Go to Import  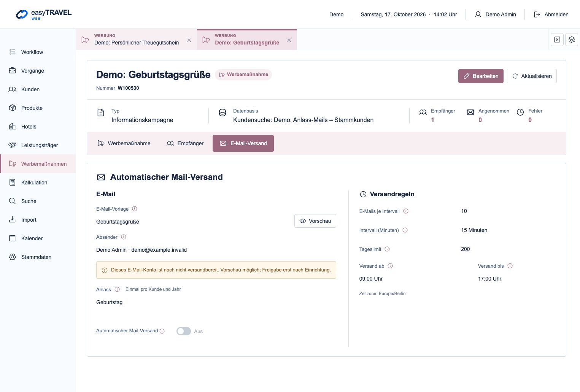(x=38, y=220)
